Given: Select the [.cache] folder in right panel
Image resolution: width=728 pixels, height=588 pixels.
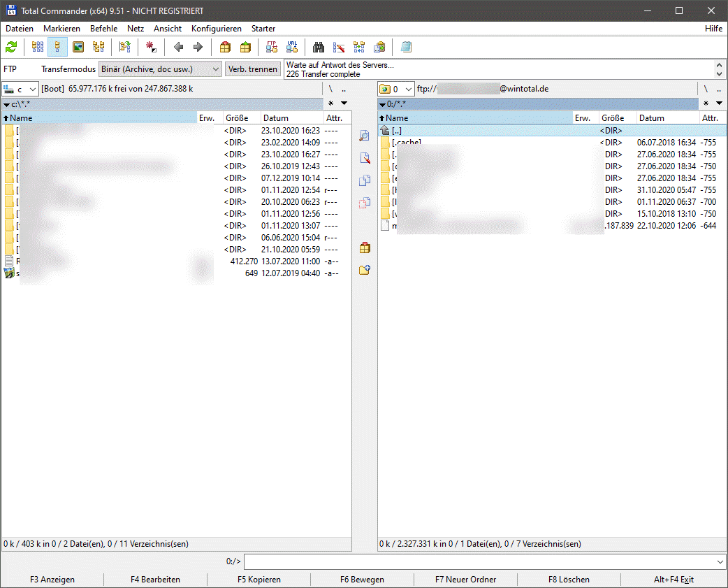Looking at the screenshot, I should (x=553, y=143).
